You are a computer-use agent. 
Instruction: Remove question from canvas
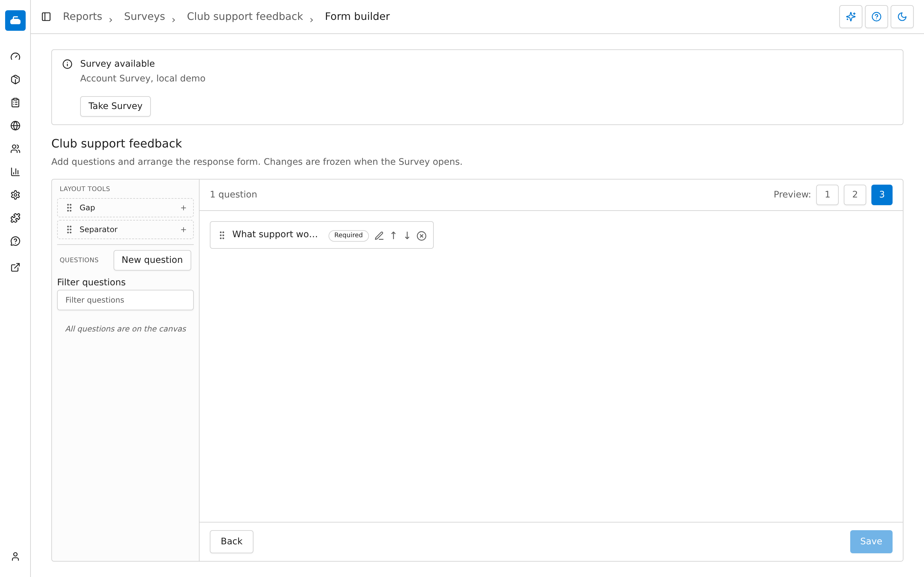pos(422,236)
